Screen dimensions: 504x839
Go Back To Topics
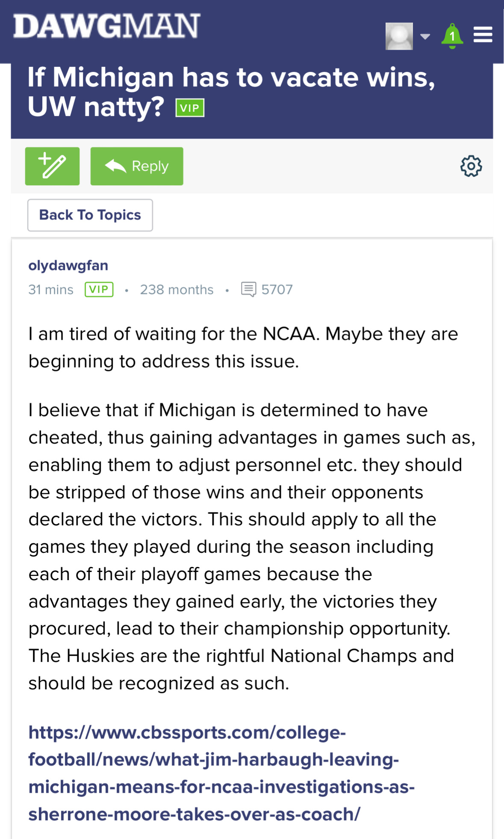click(90, 215)
